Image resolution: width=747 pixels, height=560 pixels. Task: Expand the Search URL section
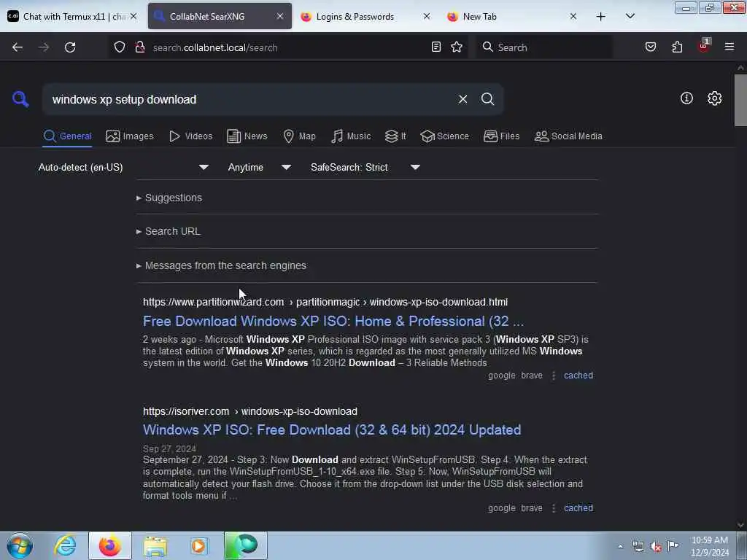tap(169, 231)
